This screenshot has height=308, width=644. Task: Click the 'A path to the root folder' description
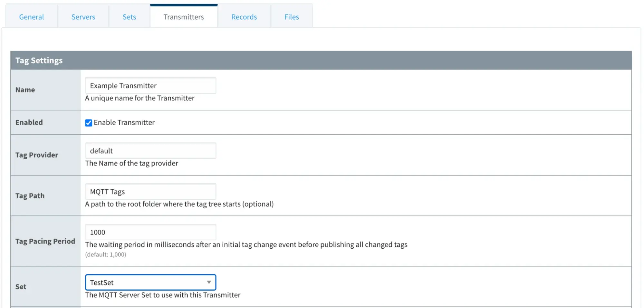(x=179, y=204)
